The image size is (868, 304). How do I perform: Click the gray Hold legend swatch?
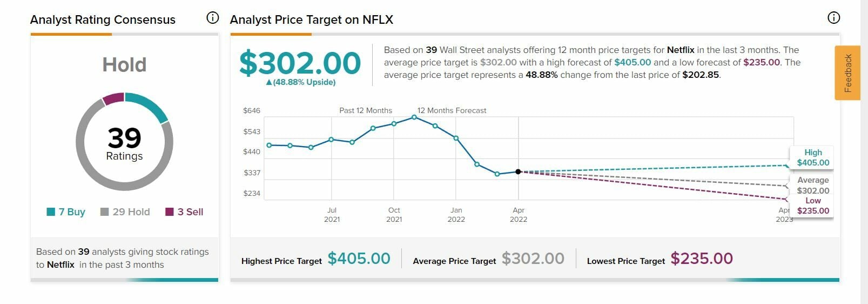[x=105, y=212]
